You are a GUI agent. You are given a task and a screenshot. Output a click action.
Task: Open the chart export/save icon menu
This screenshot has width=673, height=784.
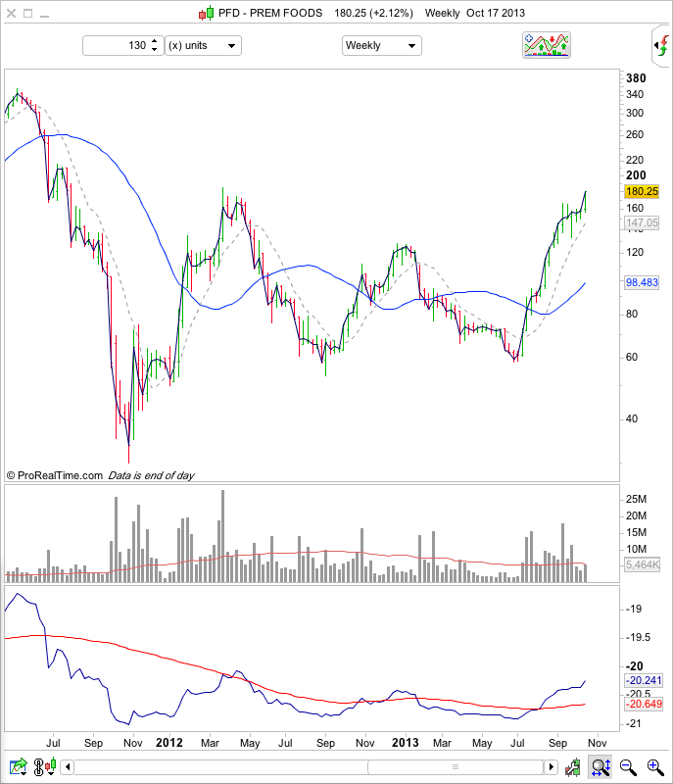tap(19, 766)
